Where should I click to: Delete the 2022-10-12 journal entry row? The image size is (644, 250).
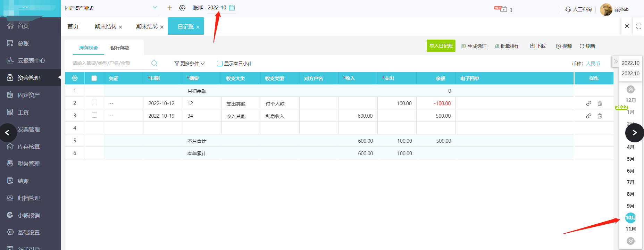600,103
